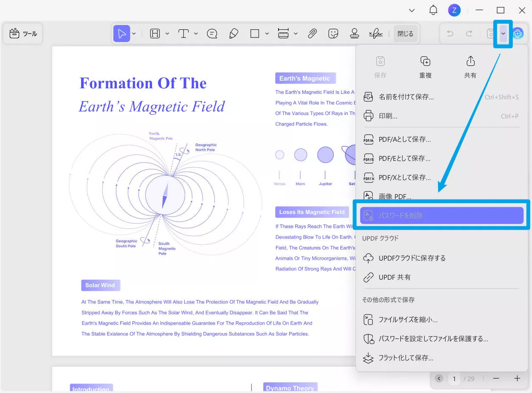Add a comment note bubble
The width and height of the screenshot is (532, 393).
[x=212, y=34]
